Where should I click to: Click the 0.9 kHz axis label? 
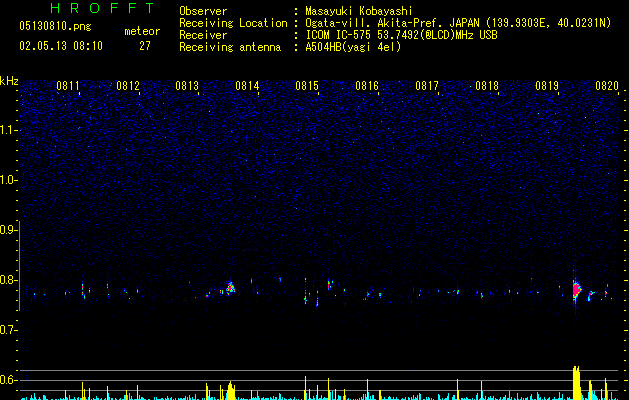tap(8, 230)
